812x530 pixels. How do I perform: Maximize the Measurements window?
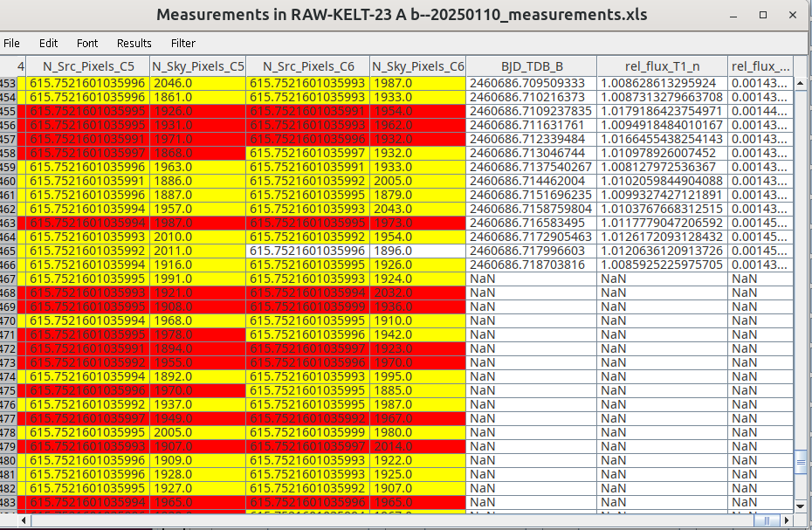point(763,16)
